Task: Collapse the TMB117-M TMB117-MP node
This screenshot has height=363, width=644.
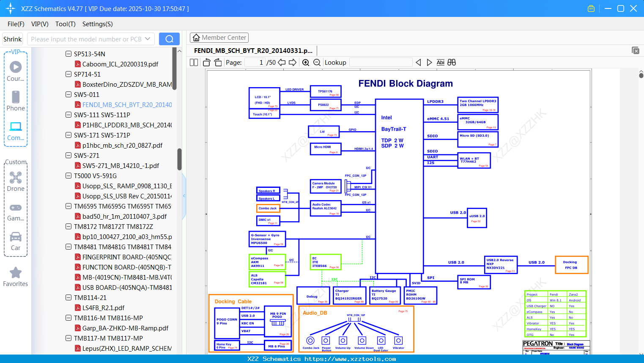Action: [69, 338]
